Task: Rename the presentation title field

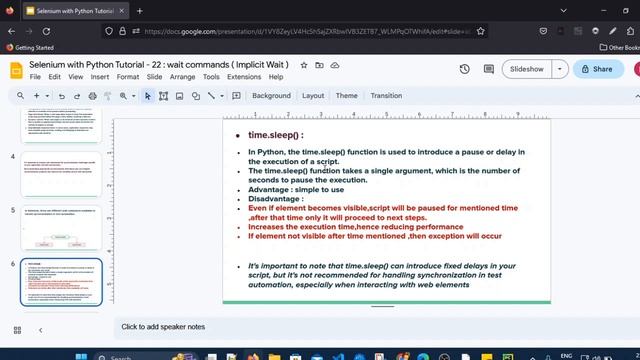Action: coord(159,65)
